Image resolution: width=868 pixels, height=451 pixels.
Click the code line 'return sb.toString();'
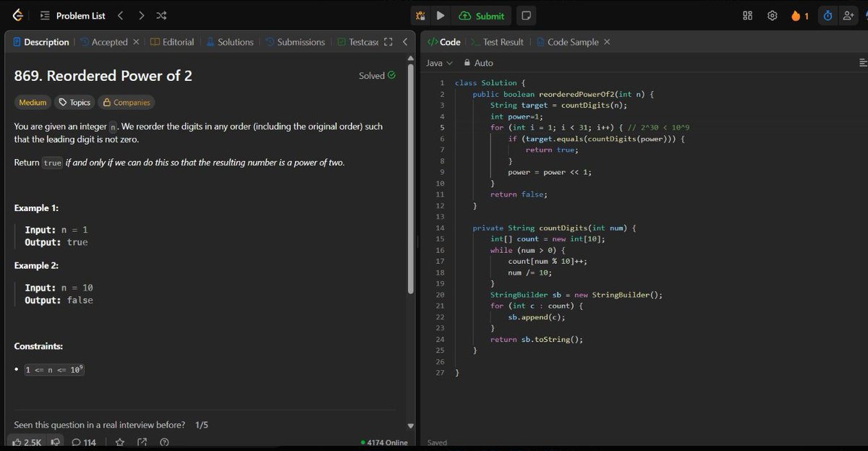click(537, 340)
